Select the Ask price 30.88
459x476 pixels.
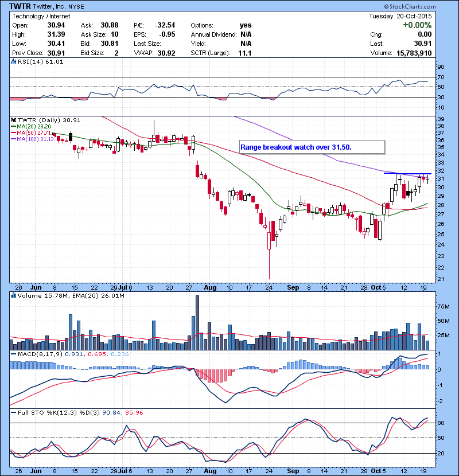coord(110,25)
